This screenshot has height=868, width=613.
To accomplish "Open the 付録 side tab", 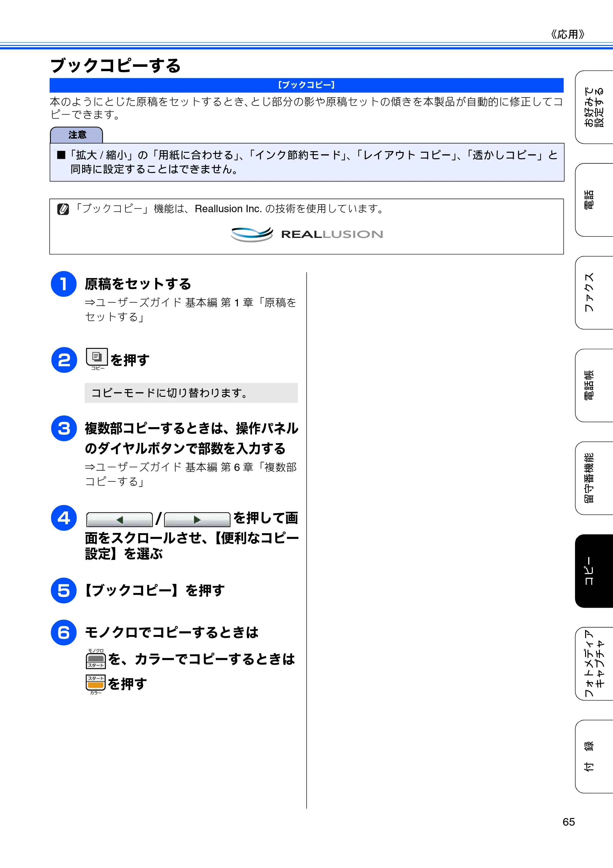I will pyautogui.click(x=594, y=756).
